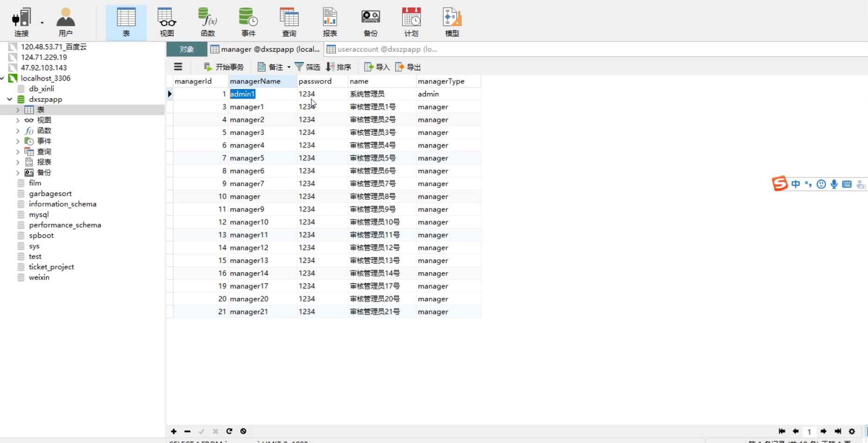Click the 用户 (User) toolbar icon
This screenshot has width=868, height=443.
tap(66, 22)
